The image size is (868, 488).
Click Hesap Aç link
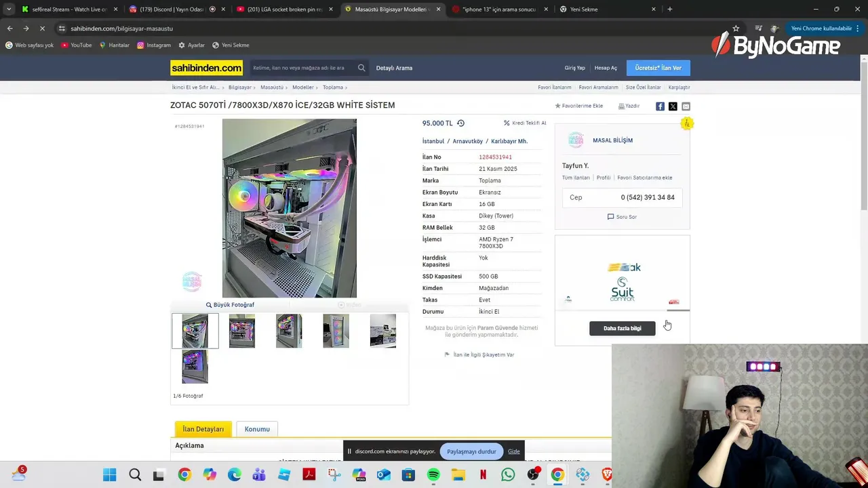click(x=606, y=68)
